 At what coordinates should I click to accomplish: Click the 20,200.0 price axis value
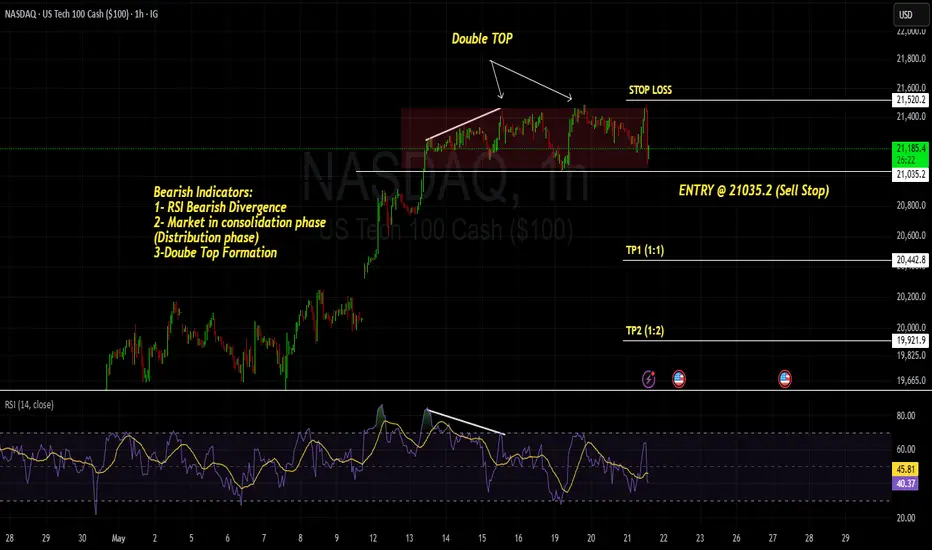[911, 297]
